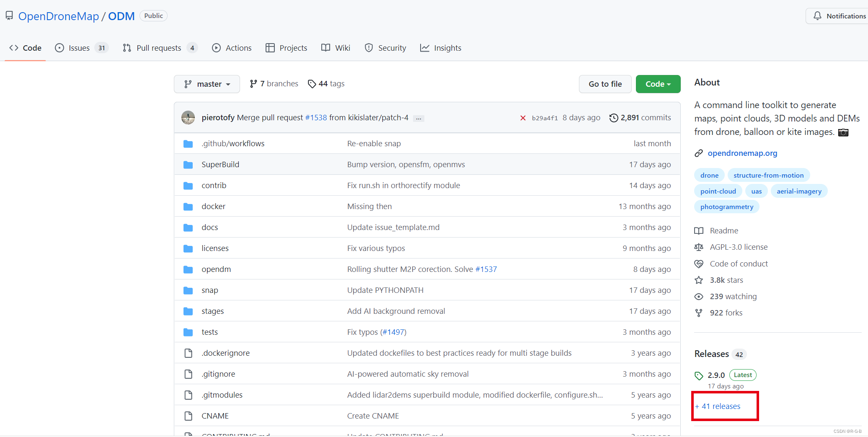Select the point-cloud topic tag
Screen dimensions: 868x437
pos(718,191)
